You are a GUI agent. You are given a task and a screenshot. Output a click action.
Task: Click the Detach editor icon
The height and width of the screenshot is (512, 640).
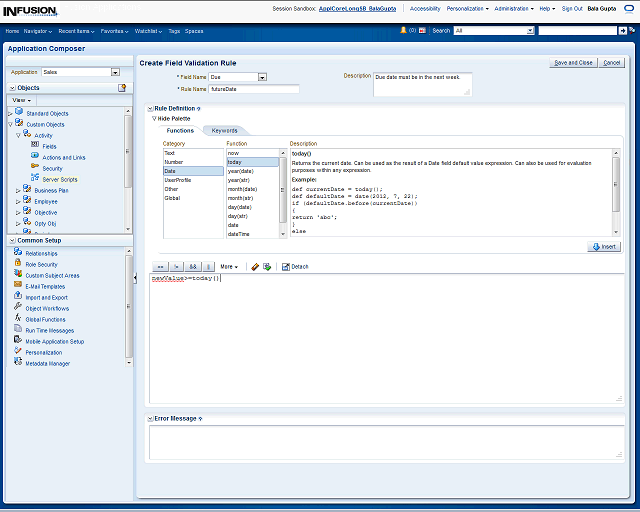[x=286, y=267]
